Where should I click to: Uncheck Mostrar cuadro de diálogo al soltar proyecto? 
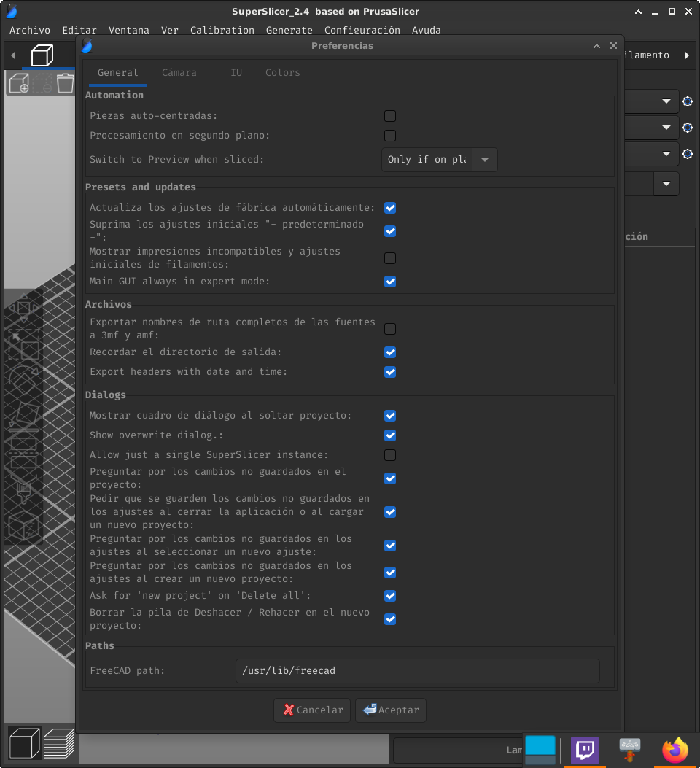point(390,416)
